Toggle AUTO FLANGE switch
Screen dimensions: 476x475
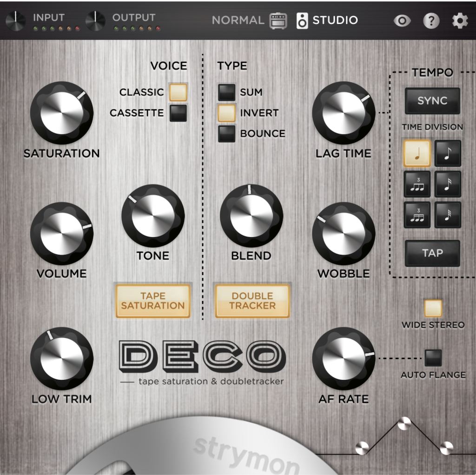(x=433, y=358)
